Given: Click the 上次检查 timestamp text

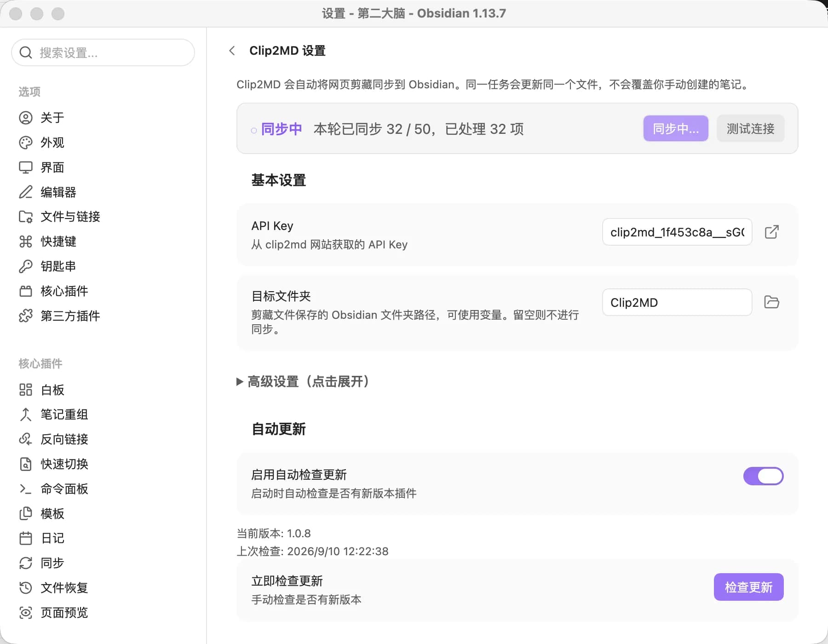Looking at the screenshot, I should pos(312,551).
